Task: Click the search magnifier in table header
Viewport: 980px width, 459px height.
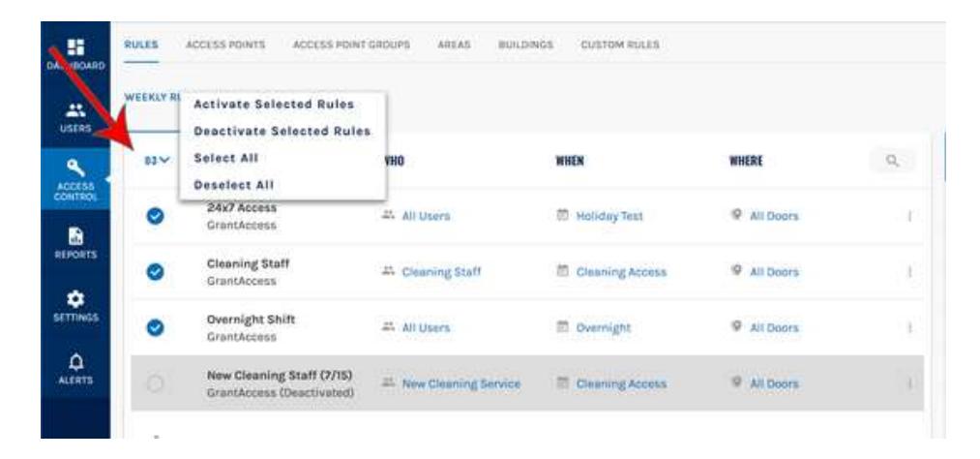Action: click(893, 162)
